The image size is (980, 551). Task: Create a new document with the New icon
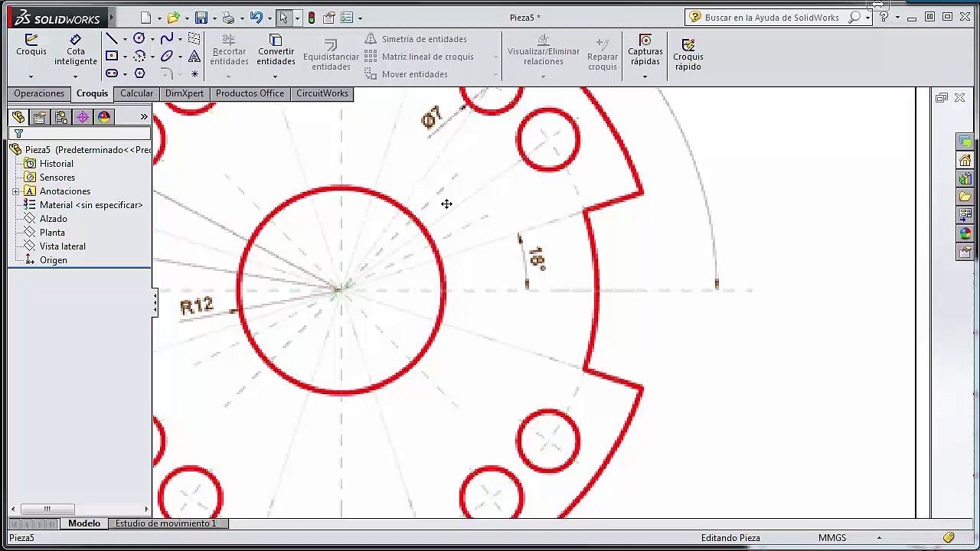click(146, 18)
